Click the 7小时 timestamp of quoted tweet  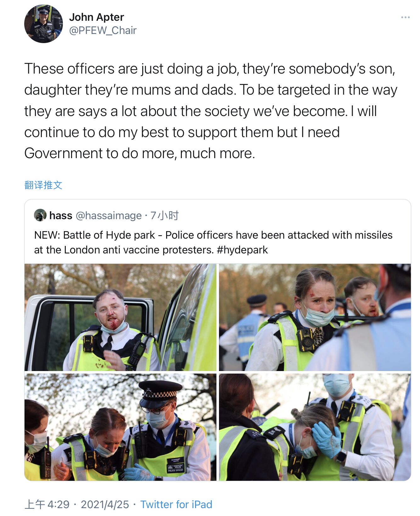pyautogui.click(x=165, y=216)
